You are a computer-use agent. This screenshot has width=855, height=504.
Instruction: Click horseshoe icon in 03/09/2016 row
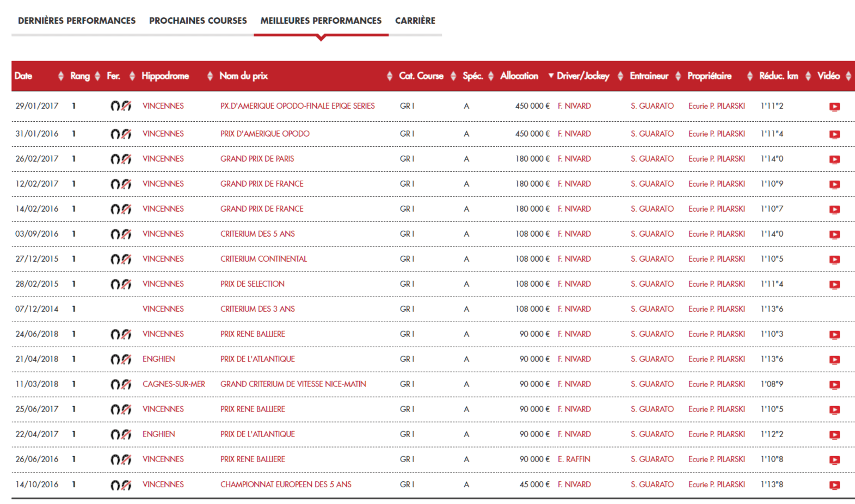(121, 234)
